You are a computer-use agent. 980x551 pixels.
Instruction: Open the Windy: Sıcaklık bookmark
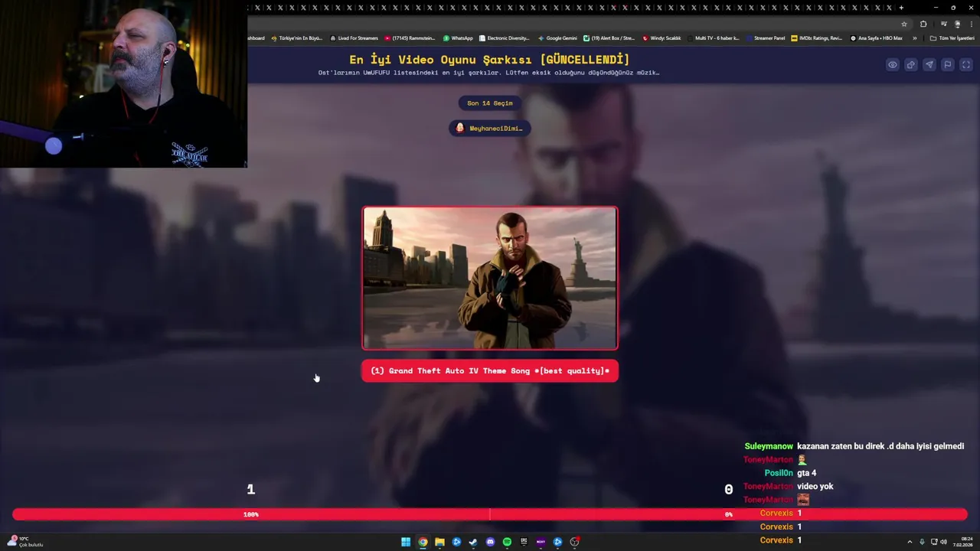[661, 38]
